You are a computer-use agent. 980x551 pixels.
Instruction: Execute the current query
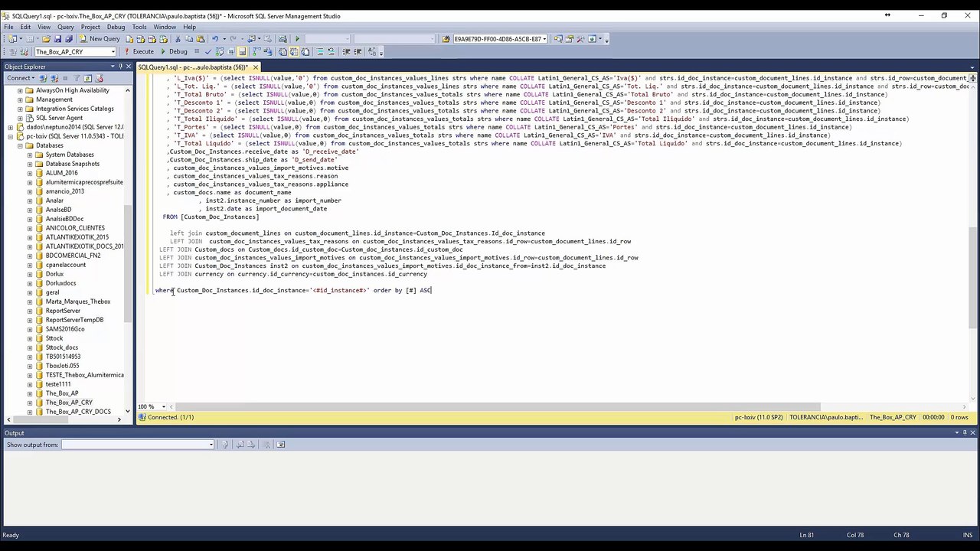tap(139, 51)
